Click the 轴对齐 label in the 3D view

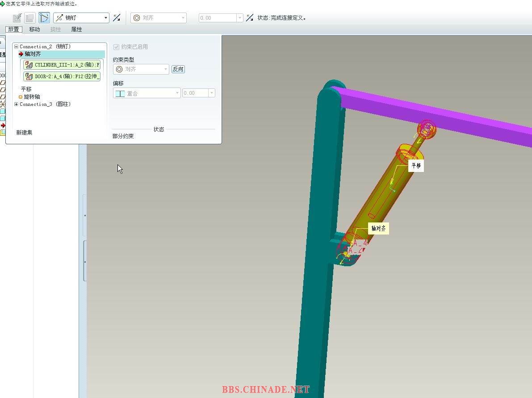tap(378, 228)
